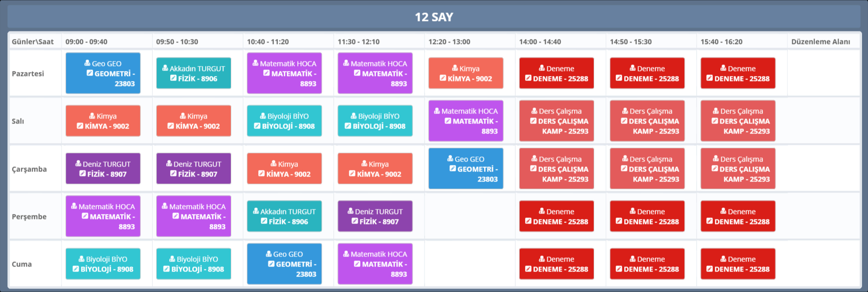This screenshot has height=292, width=868.
Task: Click teacher icon on Salı 12:20 Matematik HOCA card
Action: coord(437,110)
